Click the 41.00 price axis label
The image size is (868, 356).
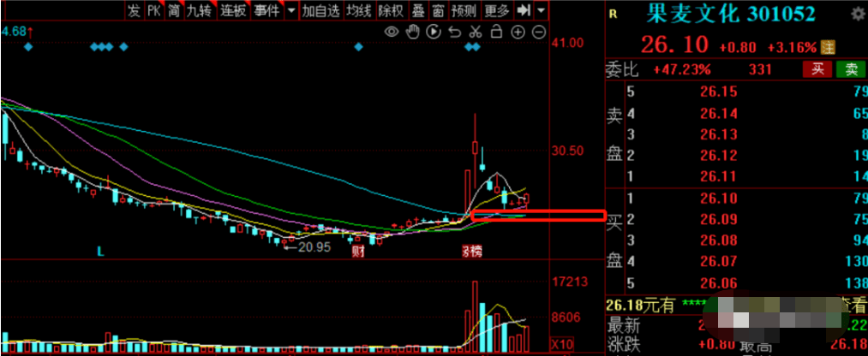coord(568,43)
